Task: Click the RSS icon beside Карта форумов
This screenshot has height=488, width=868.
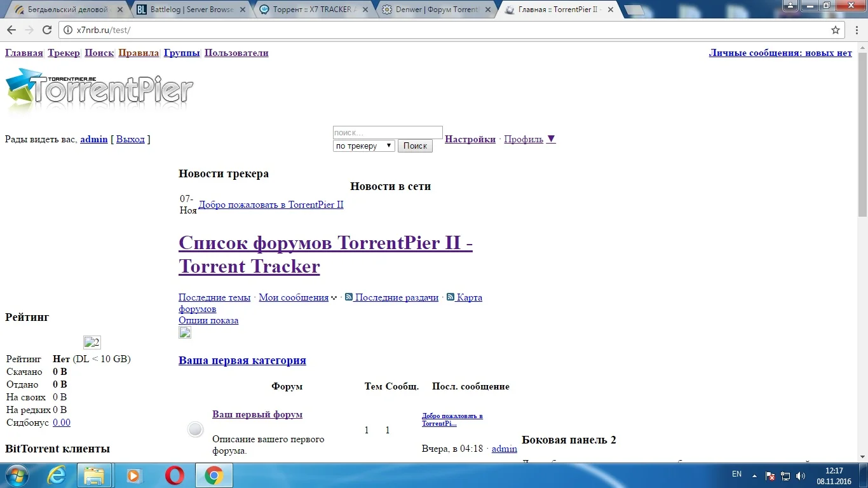Action: pos(451,297)
